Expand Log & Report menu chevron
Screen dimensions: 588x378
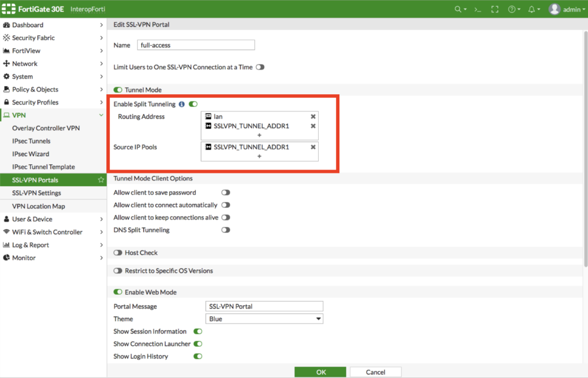tap(101, 245)
